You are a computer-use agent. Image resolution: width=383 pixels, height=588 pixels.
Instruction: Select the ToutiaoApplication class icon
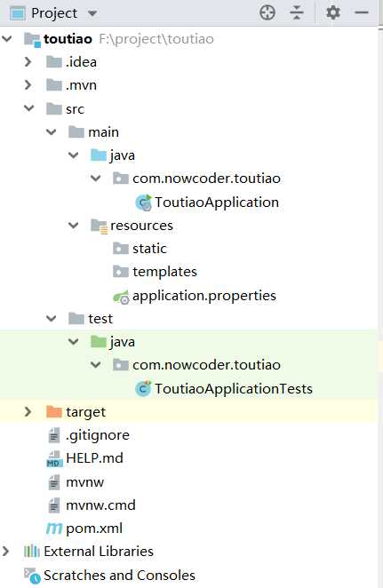[143, 203]
